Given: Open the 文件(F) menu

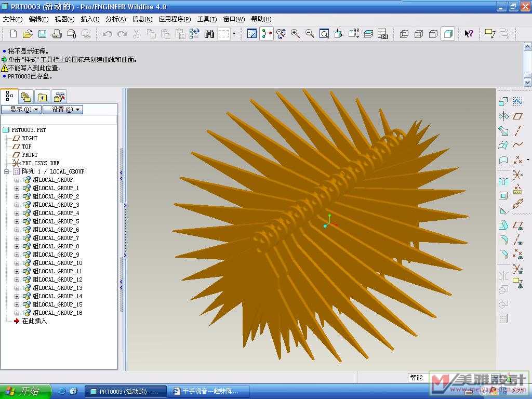Looking at the screenshot, I should click(x=12, y=19).
